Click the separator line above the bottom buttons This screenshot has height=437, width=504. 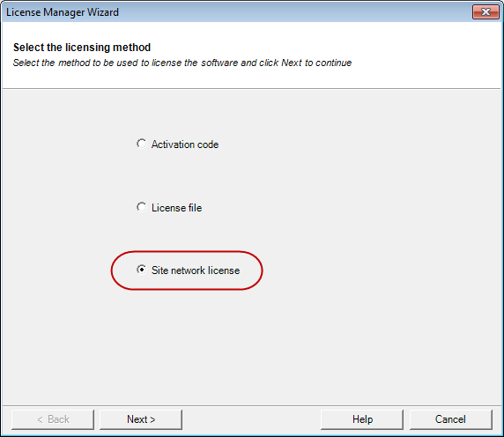click(x=251, y=405)
